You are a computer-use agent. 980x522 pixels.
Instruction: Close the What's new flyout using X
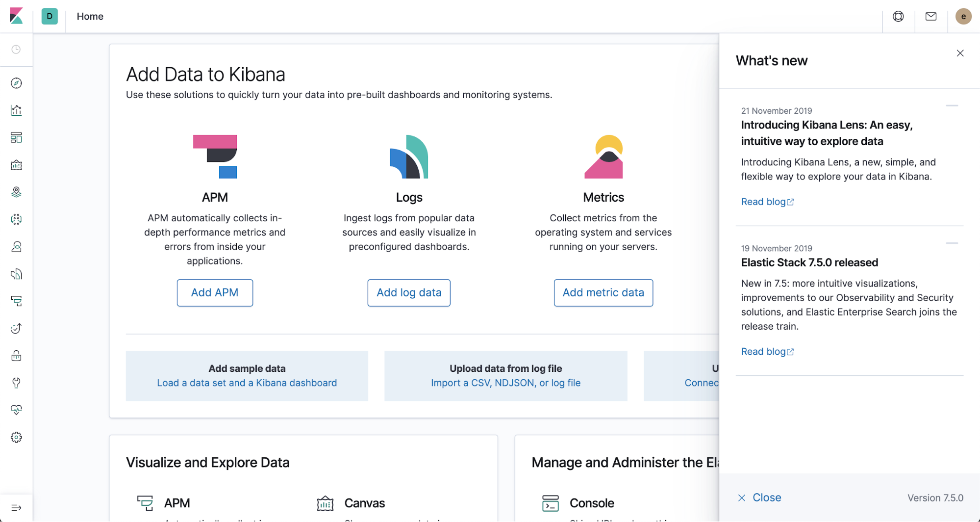pyautogui.click(x=960, y=53)
